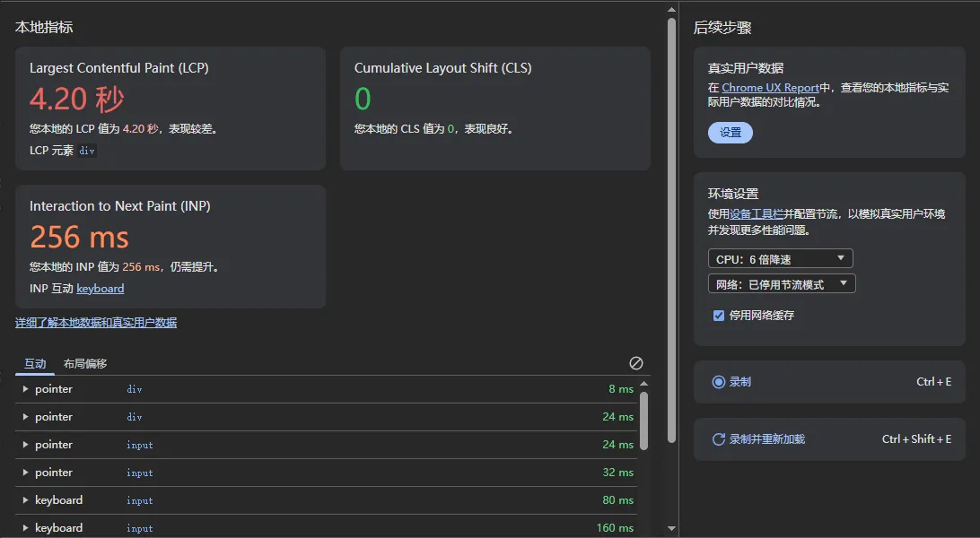Viewport: 980px width, 538px height.
Task: Click the interactions list scrollbar thumb
Action: pyautogui.click(x=643, y=420)
